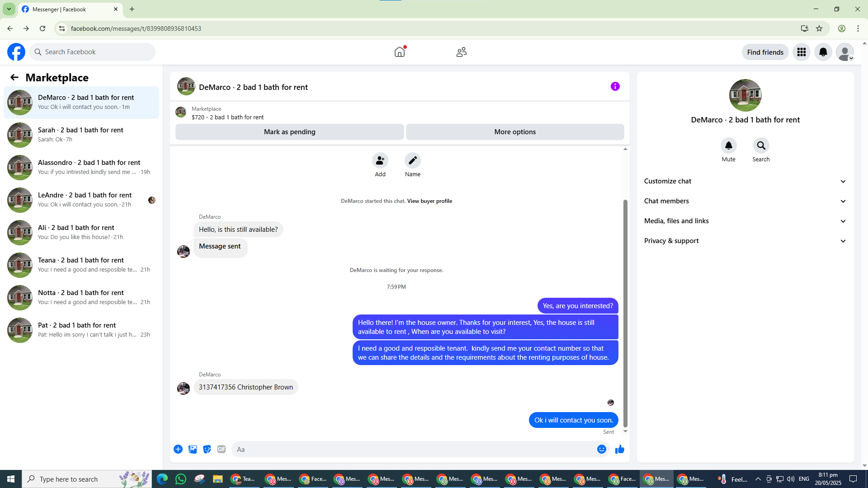Expand Chat members section

pyautogui.click(x=745, y=201)
